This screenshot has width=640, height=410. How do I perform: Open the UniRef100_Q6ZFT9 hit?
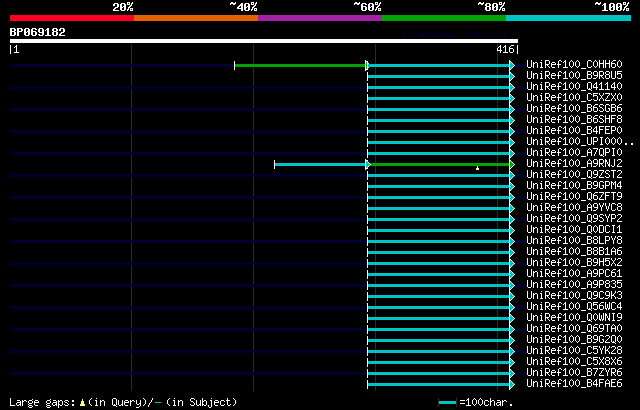pyautogui.click(x=574, y=197)
